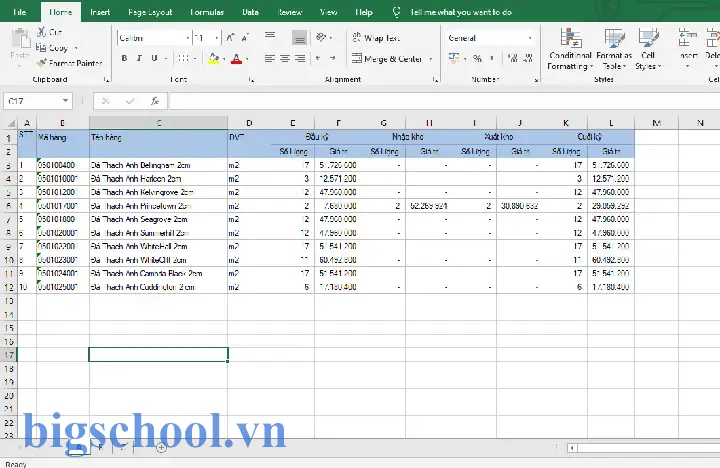
Task: Apply Percent Style format
Action: point(478,58)
